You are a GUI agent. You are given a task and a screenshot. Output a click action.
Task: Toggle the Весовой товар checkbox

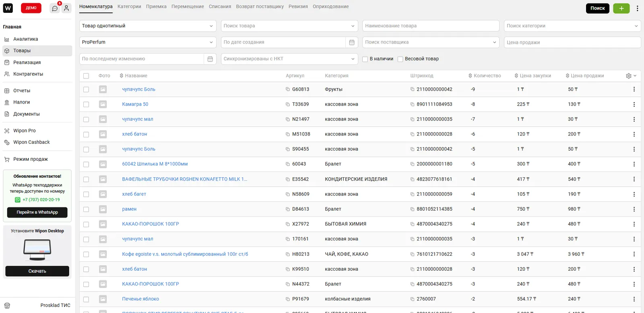pyautogui.click(x=400, y=59)
